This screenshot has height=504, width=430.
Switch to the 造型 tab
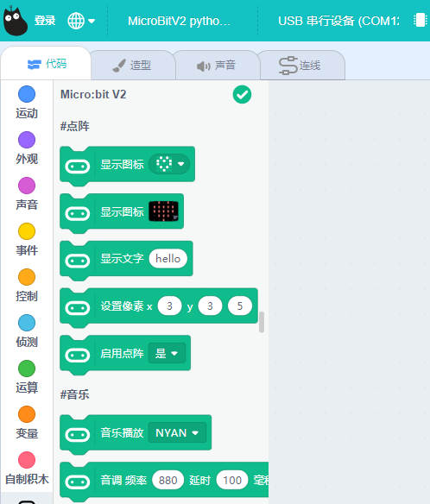point(133,66)
